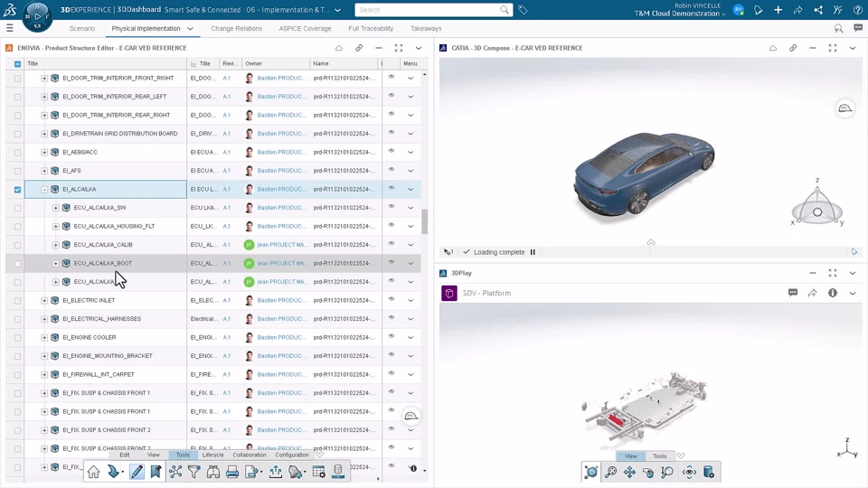The height and width of the screenshot is (488, 868).
Task: Click the binoculars find tool
Action: [x=213, y=472]
